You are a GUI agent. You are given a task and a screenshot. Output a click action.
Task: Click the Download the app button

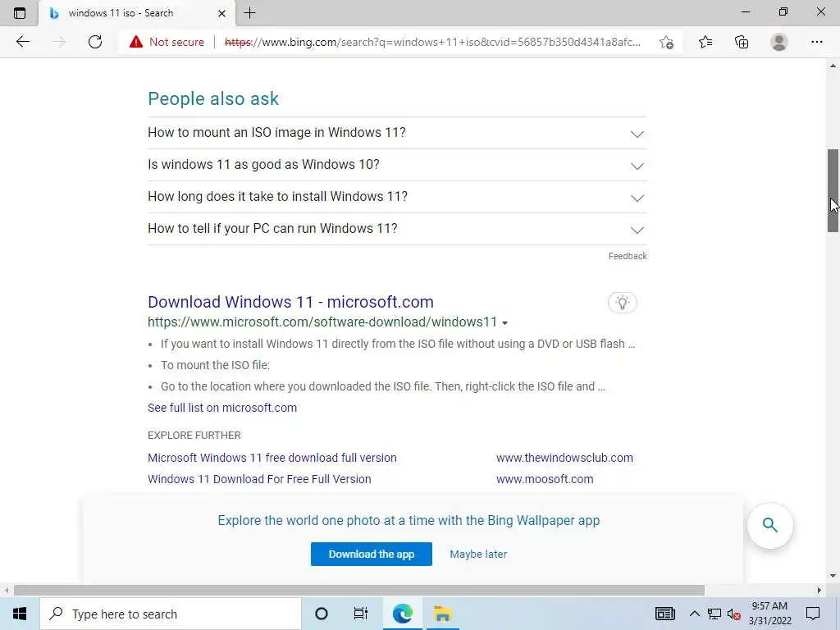click(x=372, y=554)
